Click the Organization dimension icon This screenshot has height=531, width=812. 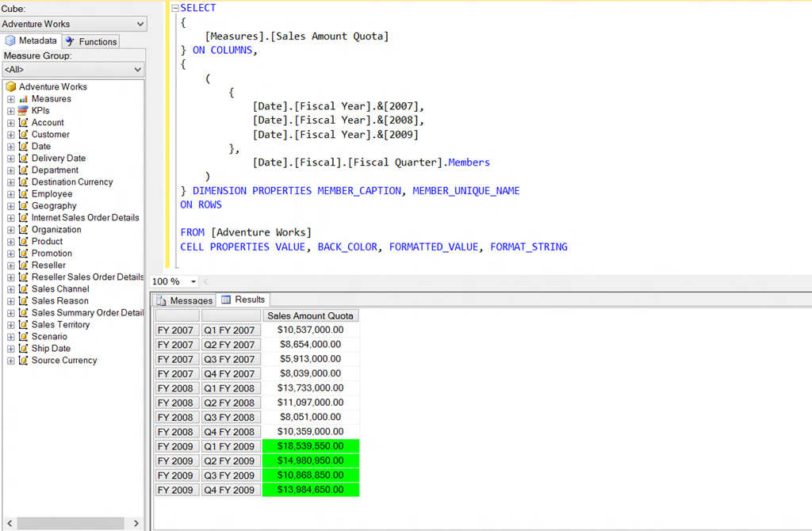point(23,230)
